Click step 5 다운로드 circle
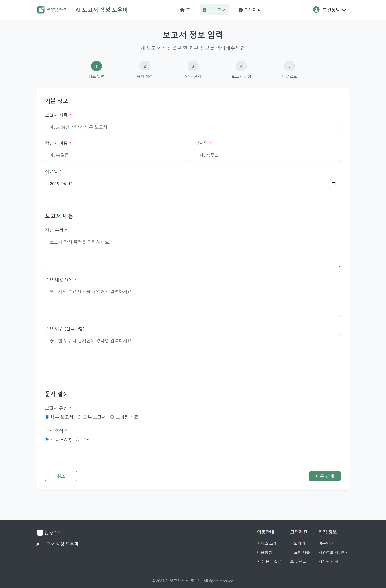The height and width of the screenshot is (588, 386). tap(289, 66)
